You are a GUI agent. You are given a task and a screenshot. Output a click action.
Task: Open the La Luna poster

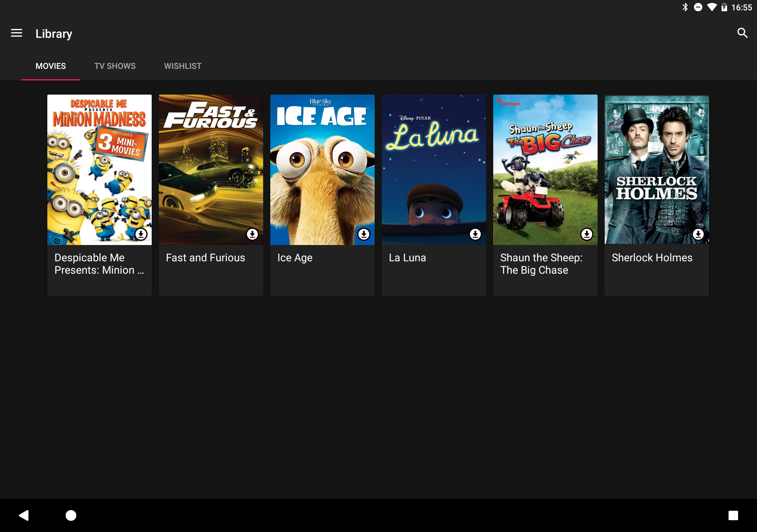click(x=434, y=170)
